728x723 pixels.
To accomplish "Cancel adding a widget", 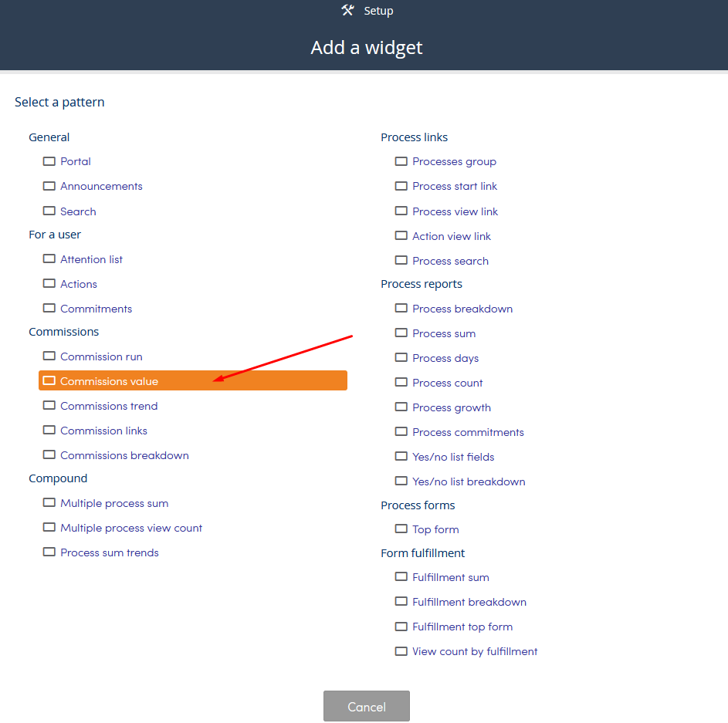I will [367, 706].
